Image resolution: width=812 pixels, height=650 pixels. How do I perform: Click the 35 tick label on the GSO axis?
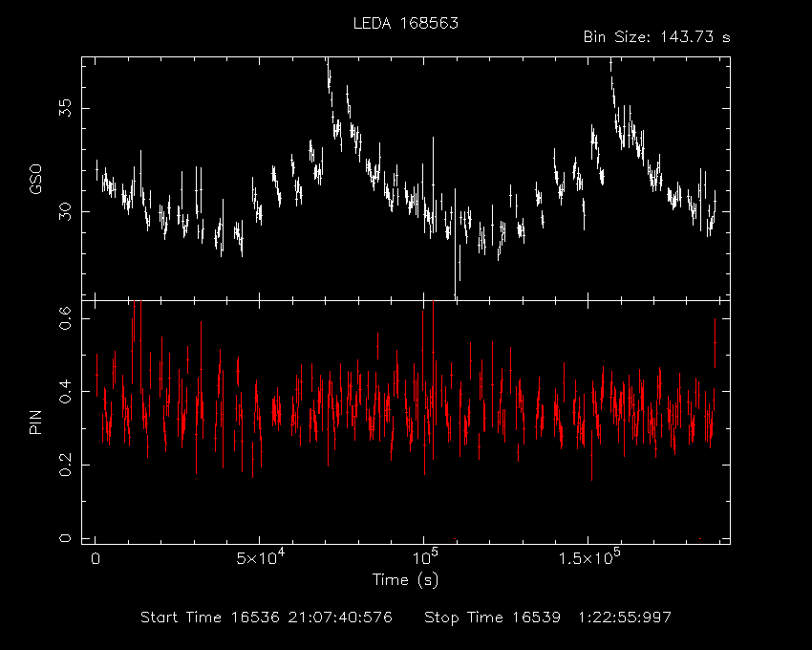[65, 108]
